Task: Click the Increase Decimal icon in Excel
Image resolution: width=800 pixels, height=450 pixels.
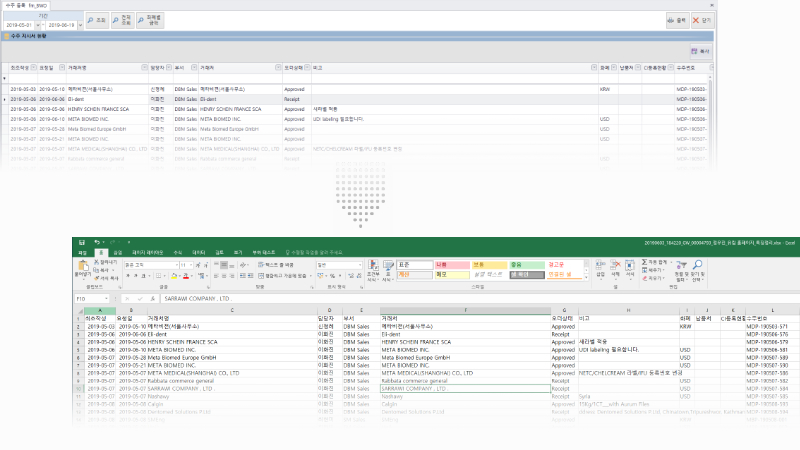Action: coord(351,276)
